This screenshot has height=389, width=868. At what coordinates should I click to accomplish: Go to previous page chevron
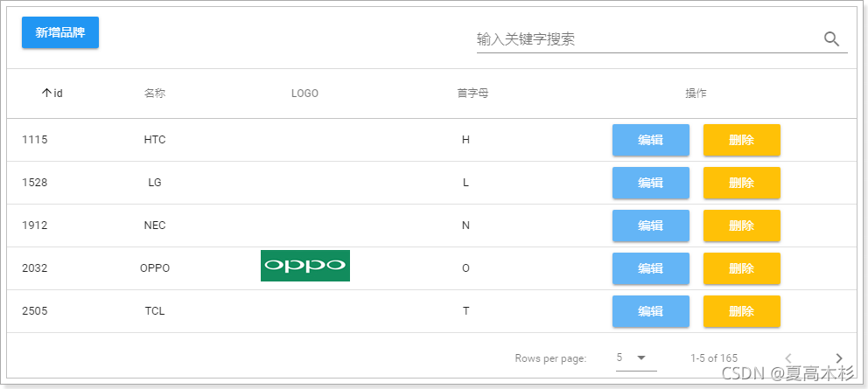(789, 358)
